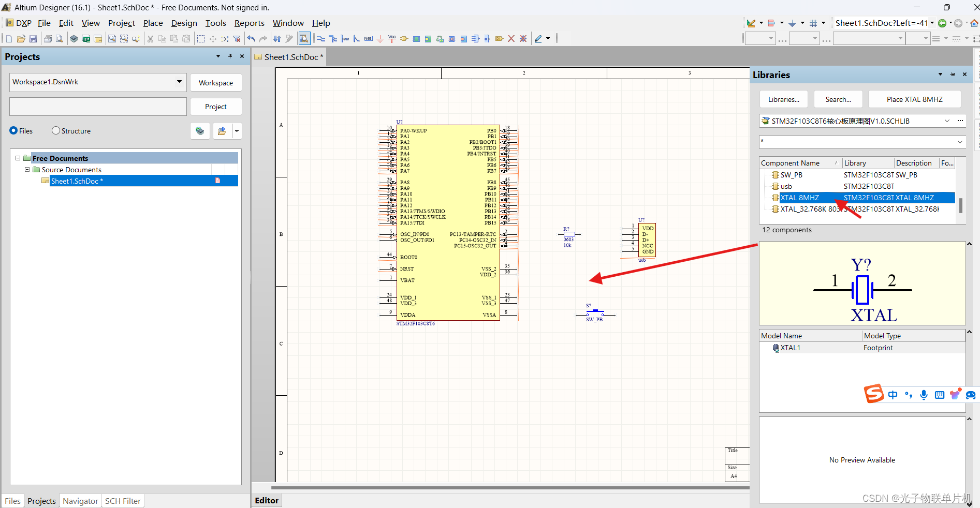Pin the Projects panel
980x508 pixels.
click(x=230, y=56)
